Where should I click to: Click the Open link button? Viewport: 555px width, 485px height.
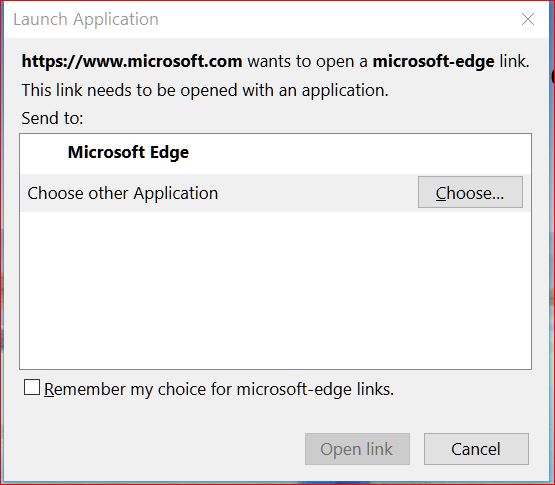coord(357,449)
